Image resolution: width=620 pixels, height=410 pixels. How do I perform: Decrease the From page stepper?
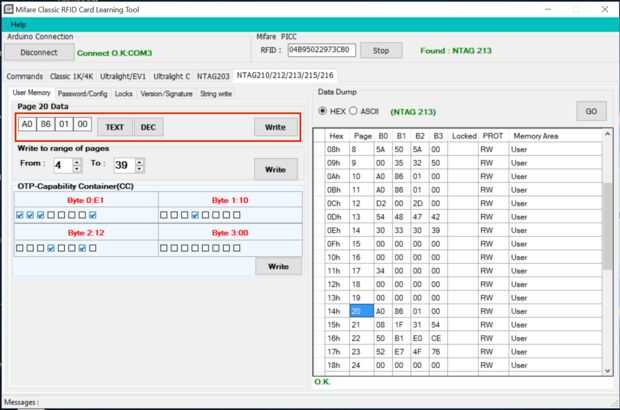[x=77, y=169]
